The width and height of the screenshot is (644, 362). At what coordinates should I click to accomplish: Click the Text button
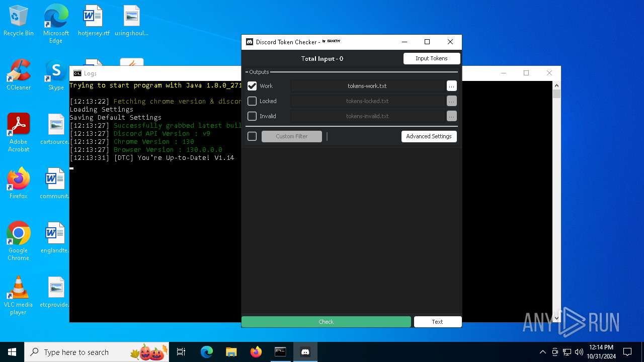click(x=438, y=322)
